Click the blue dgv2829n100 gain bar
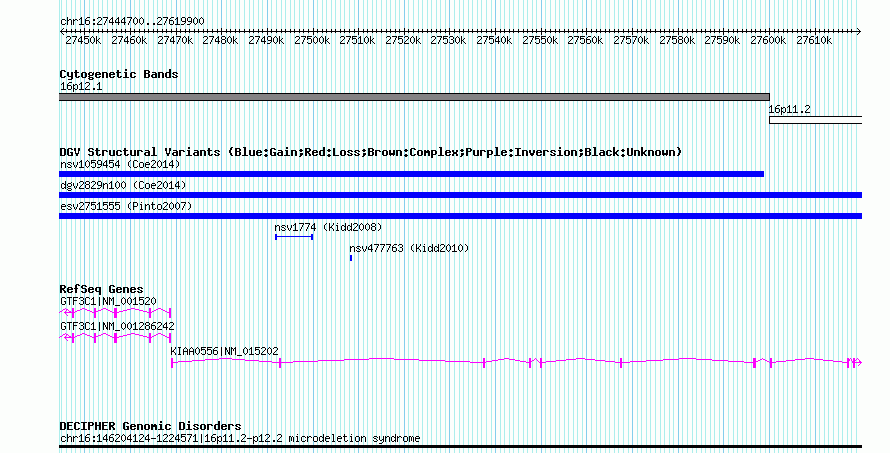Viewport: 890px width, 453px height. (460, 195)
